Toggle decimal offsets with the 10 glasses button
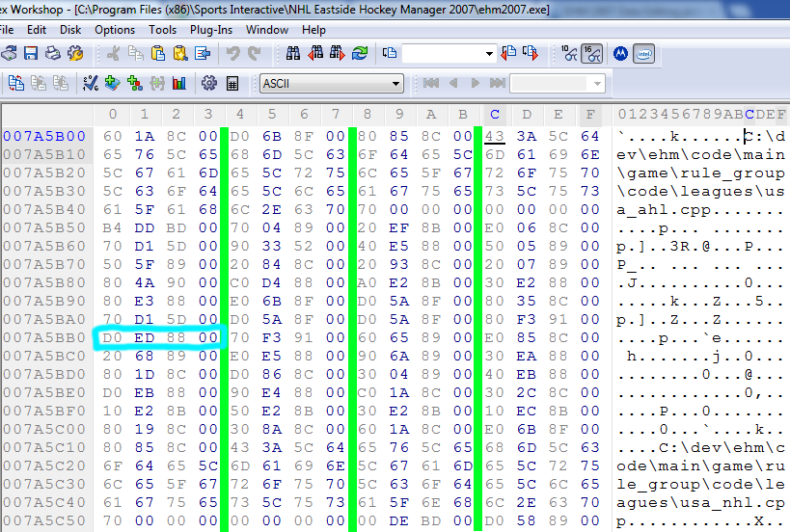 (x=569, y=53)
